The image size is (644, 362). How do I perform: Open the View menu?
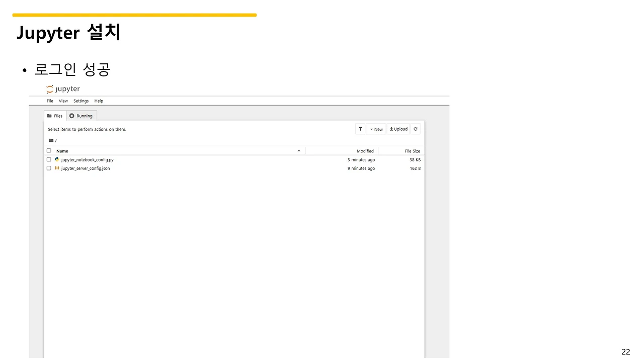click(63, 101)
